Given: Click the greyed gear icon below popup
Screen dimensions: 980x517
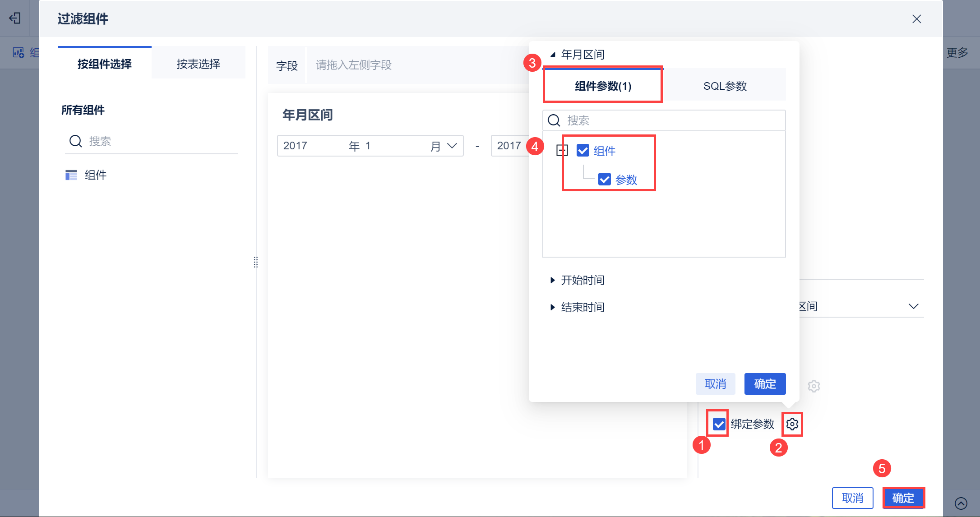Looking at the screenshot, I should pos(814,386).
